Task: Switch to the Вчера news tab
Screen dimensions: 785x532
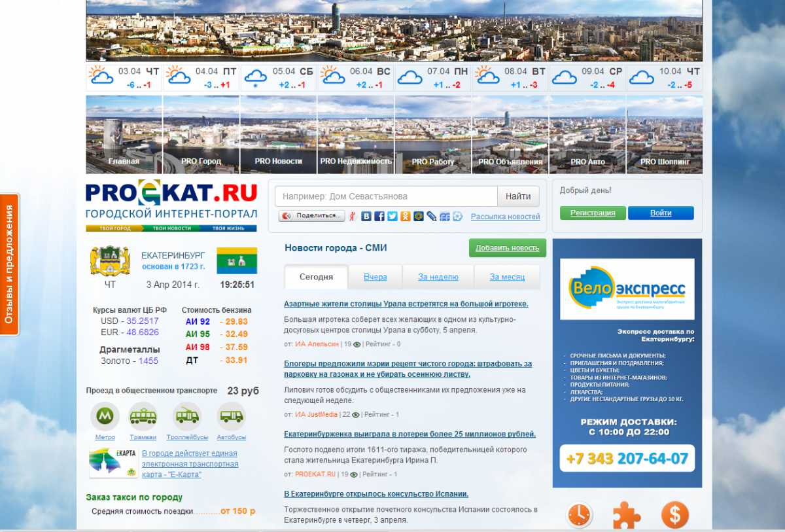Action: click(375, 277)
